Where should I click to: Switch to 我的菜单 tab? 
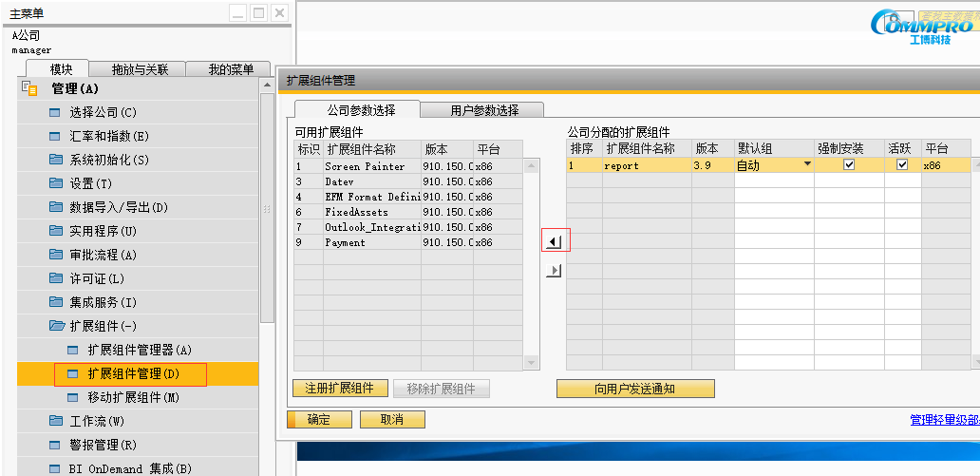click(x=231, y=69)
